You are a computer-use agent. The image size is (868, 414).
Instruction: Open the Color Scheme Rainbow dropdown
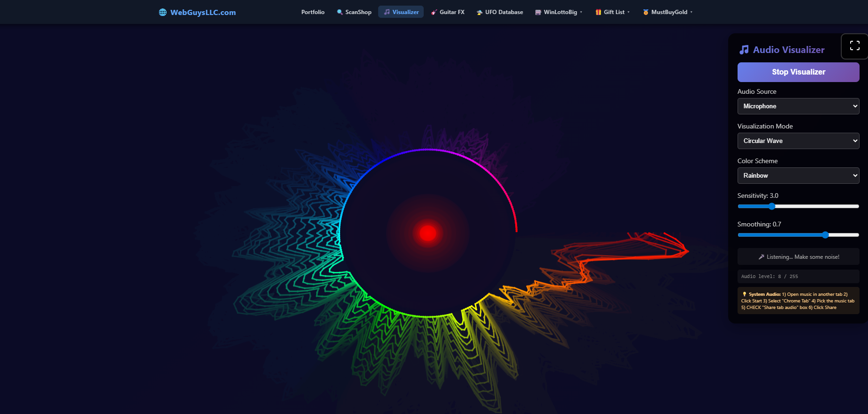pyautogui.click(x=798, y=176)
